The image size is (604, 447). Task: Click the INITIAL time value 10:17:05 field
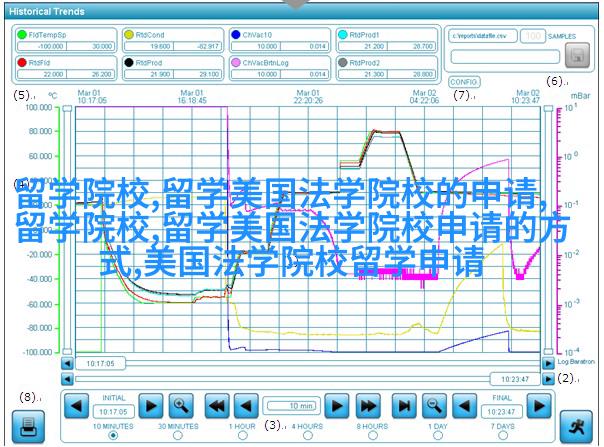tap(113, 412)
